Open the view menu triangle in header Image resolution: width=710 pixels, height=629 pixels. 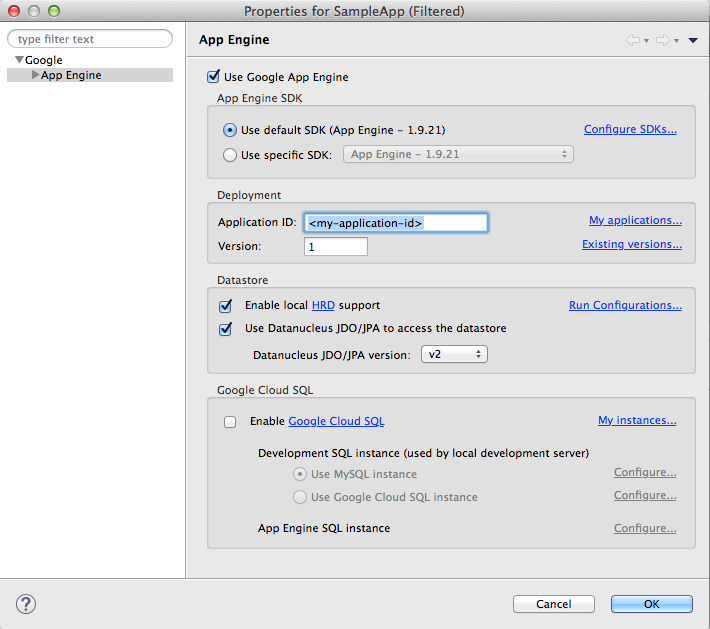[x=693, y=40]
